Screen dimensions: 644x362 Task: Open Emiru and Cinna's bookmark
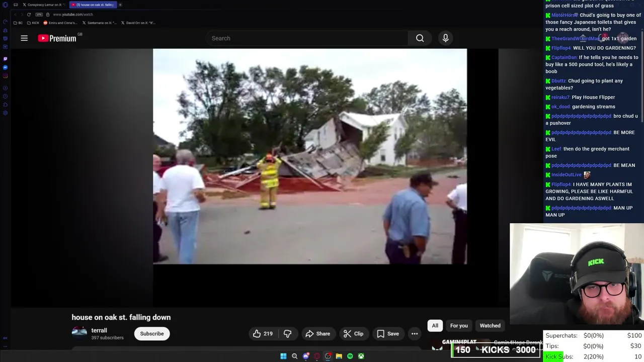(x=60, y=23)
